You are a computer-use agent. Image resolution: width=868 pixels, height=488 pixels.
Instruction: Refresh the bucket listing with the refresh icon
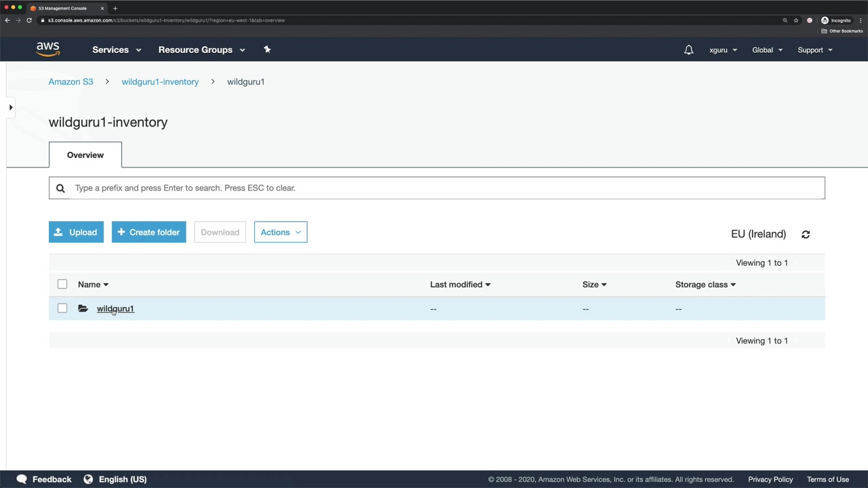point(806,235)
